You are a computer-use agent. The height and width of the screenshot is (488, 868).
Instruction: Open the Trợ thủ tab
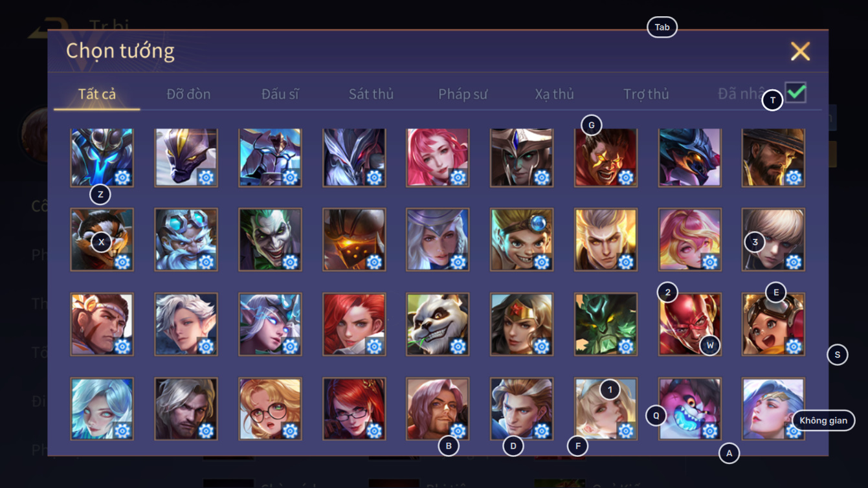646,94
